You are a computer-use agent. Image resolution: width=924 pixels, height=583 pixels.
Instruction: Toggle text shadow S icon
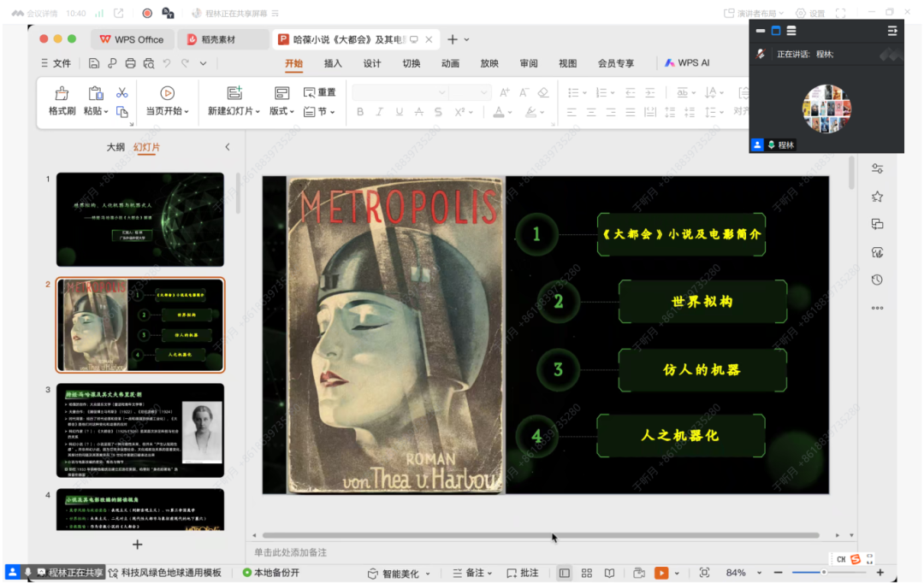[x=438, y=112]
